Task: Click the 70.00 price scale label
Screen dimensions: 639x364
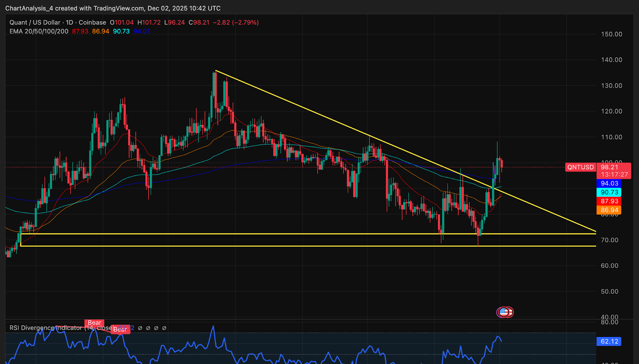Action: [609, 240]
